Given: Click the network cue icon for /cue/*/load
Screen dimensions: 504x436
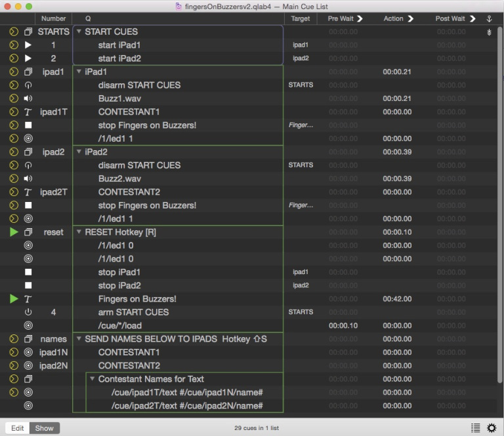Looking at the screenshot, I should click(28, 325).
